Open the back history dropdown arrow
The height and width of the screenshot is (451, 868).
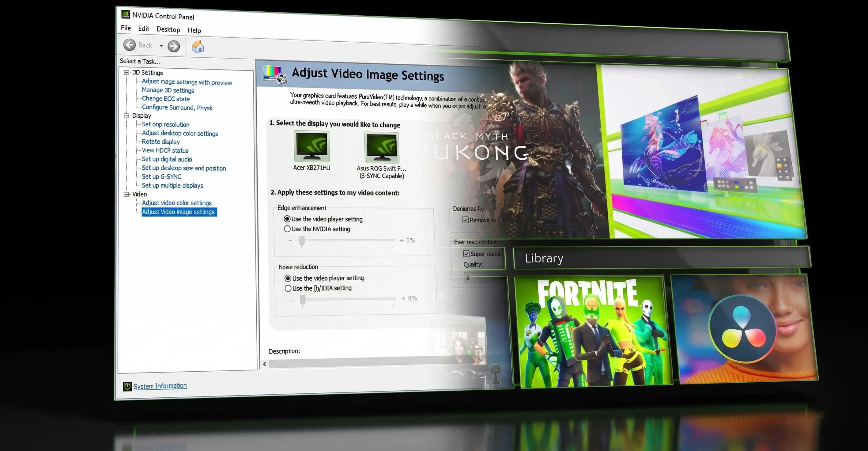[161, 46]
